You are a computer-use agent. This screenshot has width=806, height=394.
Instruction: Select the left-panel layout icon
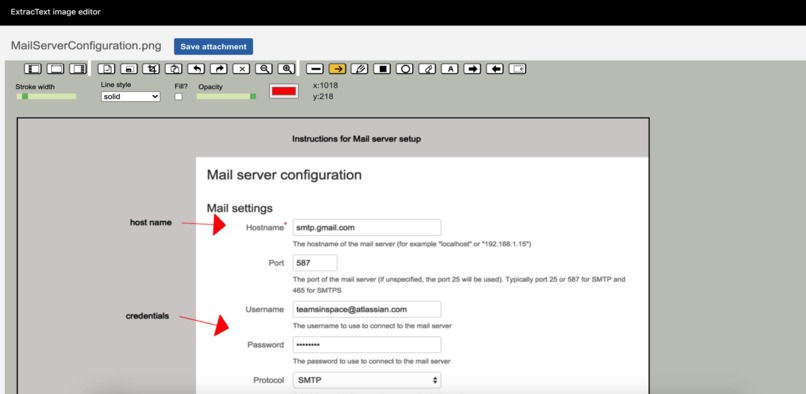coord(33,69)
